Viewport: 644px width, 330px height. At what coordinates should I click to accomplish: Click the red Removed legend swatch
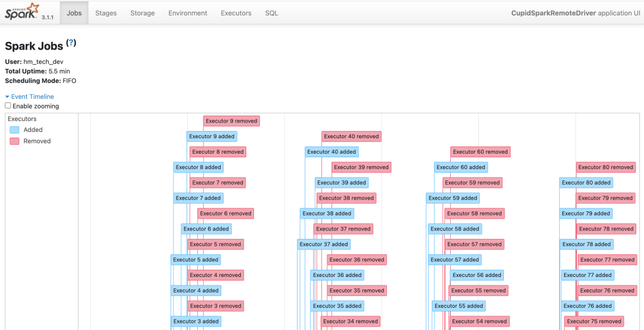point(14,141)
